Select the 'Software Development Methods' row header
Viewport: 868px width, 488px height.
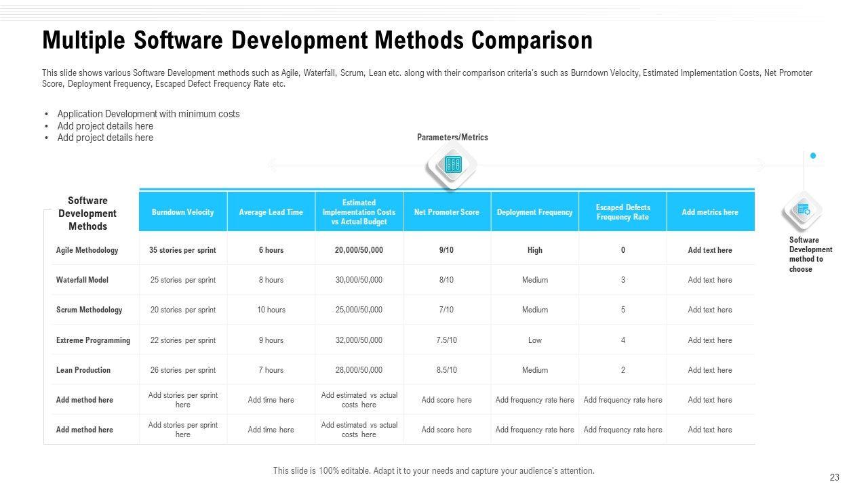[87, 213]
